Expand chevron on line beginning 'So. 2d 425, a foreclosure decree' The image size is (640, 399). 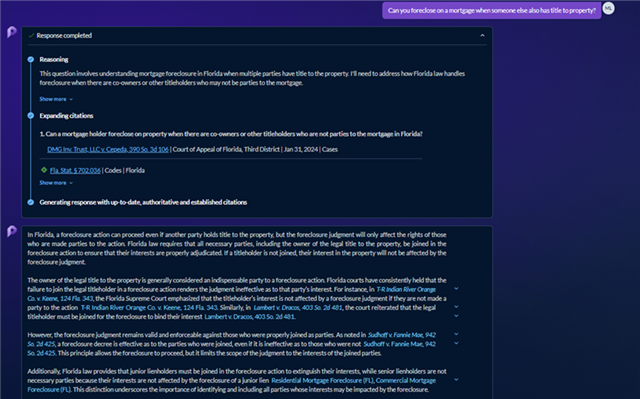pyautogui.click(x=456, y=343)
